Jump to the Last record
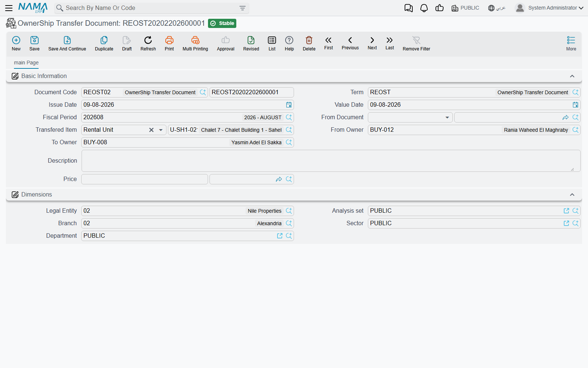Image resolution: width=588 pixels, height=368 pixels. (x=390, y=43)
